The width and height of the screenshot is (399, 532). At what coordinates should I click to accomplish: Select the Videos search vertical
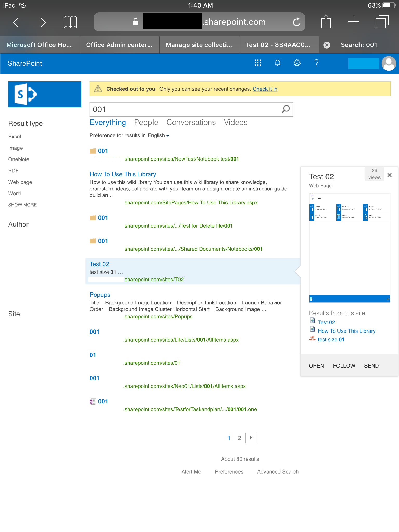(236, 122)
